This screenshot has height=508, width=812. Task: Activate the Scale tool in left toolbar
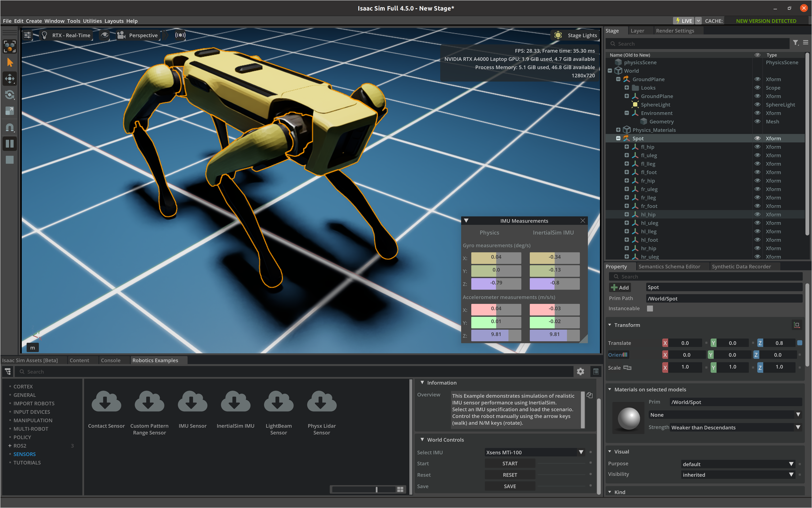[x=10, y=111]
